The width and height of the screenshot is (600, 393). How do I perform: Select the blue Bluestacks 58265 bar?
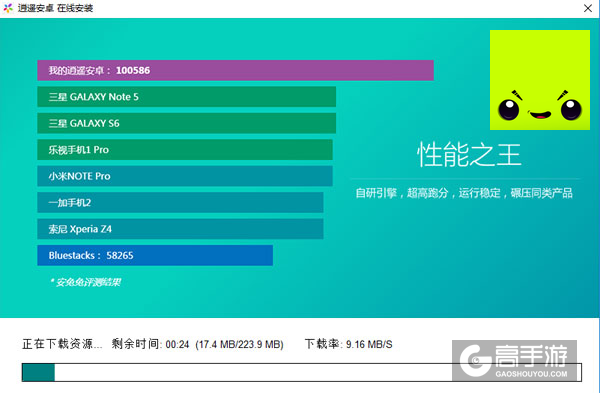155,255
